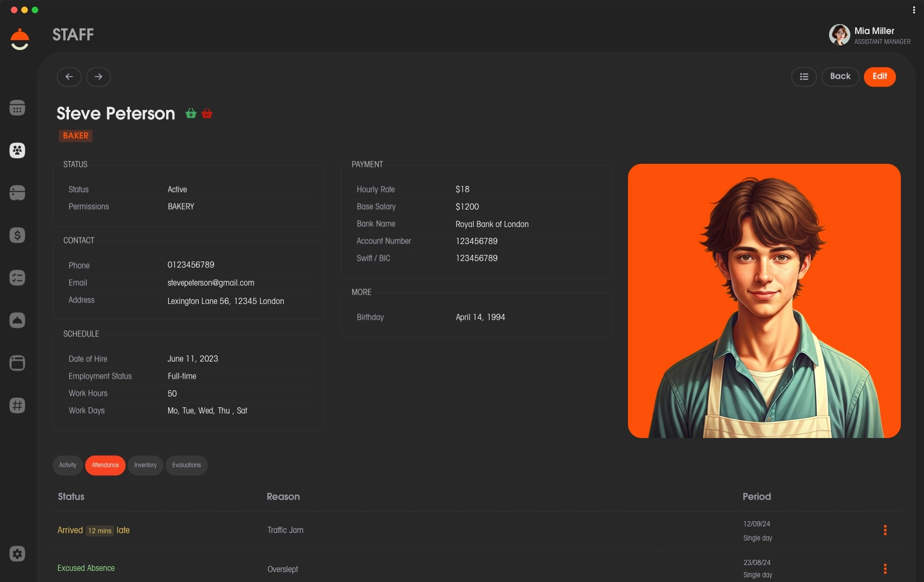Open the checklist tasks icon in the sidebar
924x582 pixels.
tap(17, 278)
